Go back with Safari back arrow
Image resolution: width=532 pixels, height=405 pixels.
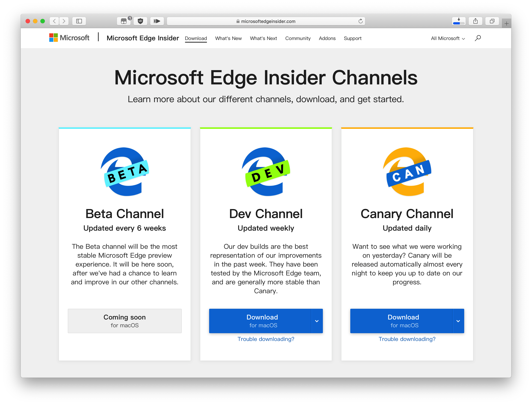click(54, 21)
